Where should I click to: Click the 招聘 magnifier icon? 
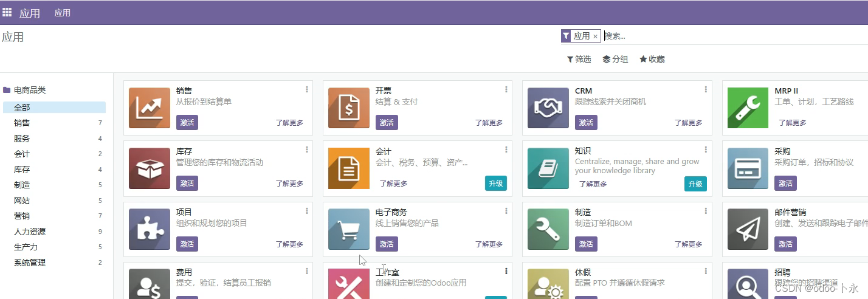coord(748,284)
